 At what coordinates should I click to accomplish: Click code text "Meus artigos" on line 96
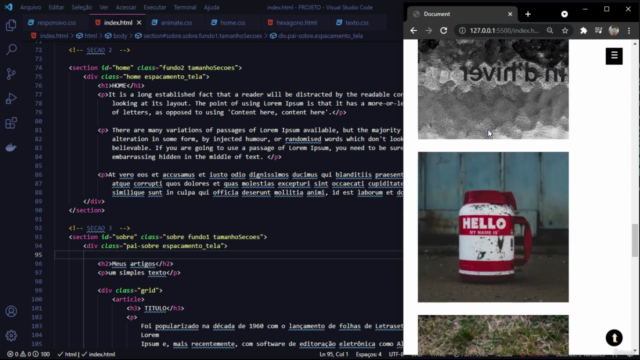coord(133,264)
